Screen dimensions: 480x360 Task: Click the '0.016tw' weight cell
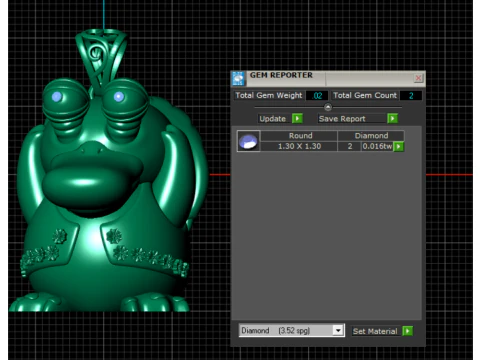click(x=377, y=146)
